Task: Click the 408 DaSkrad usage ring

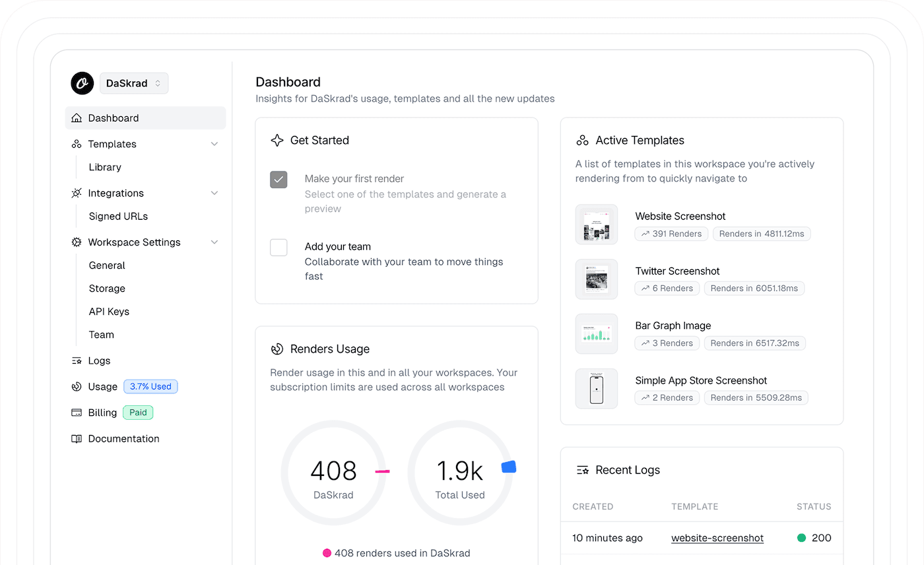Action: pyautogui.click(x=333, y=473)
